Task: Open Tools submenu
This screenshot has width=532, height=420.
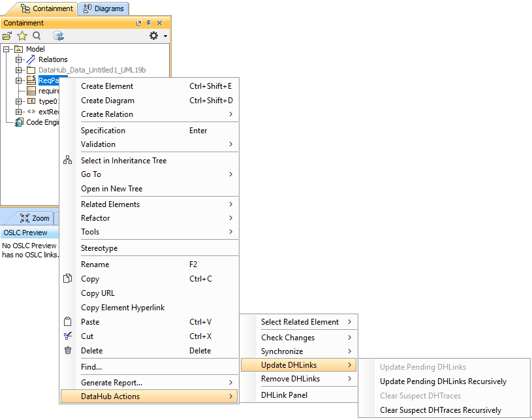Action: [149, 232]
